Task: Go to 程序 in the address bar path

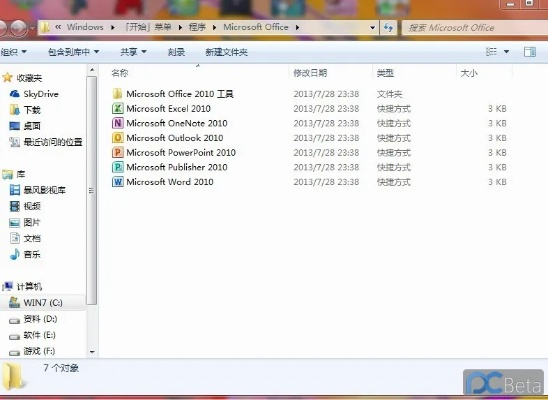Action: [x=197, y=27]
